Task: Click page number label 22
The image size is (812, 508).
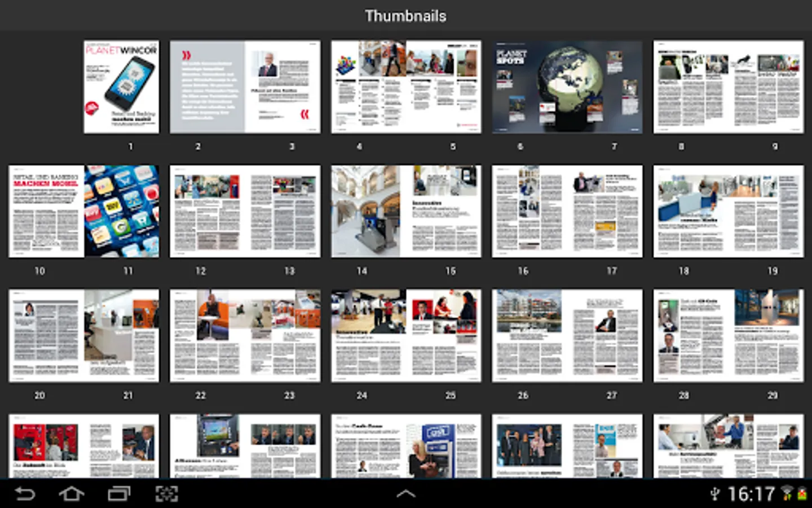Action: 201,395
